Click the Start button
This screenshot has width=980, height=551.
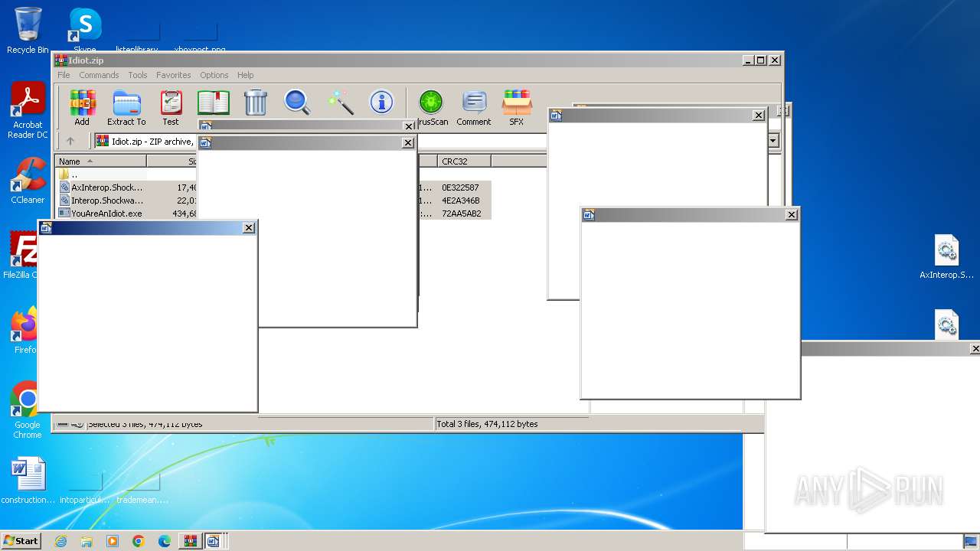(x=21, y=541)
